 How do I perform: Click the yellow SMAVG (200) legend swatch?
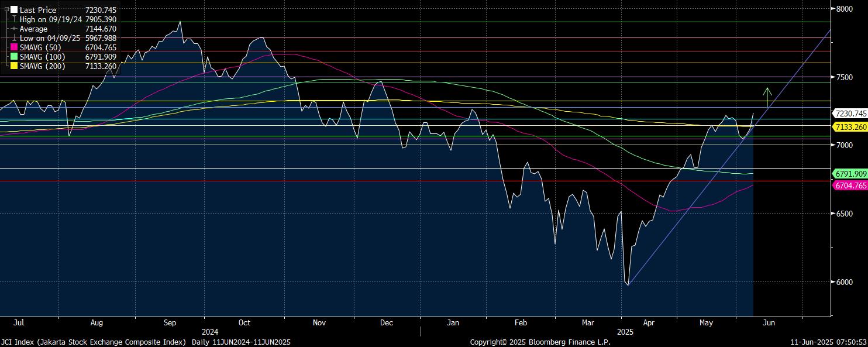point(14,66)
